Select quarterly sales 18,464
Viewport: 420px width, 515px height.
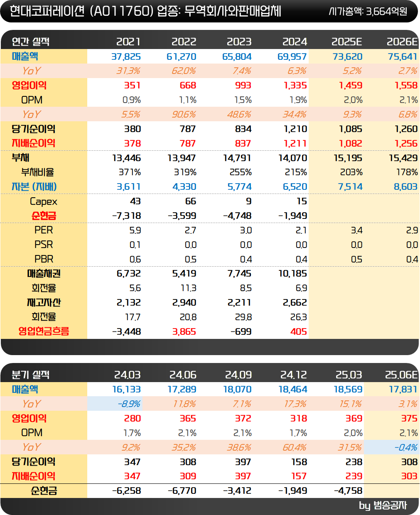point(293,390)
